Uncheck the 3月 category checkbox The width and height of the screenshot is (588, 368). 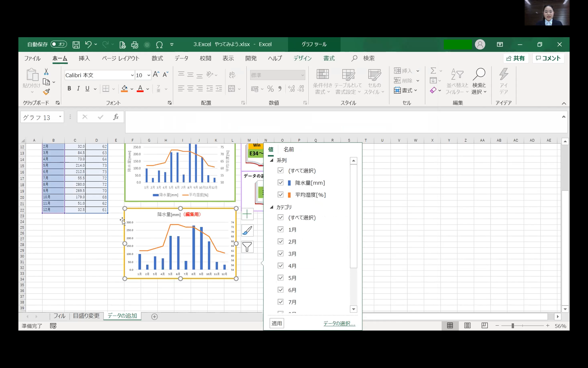click(281, 254)
